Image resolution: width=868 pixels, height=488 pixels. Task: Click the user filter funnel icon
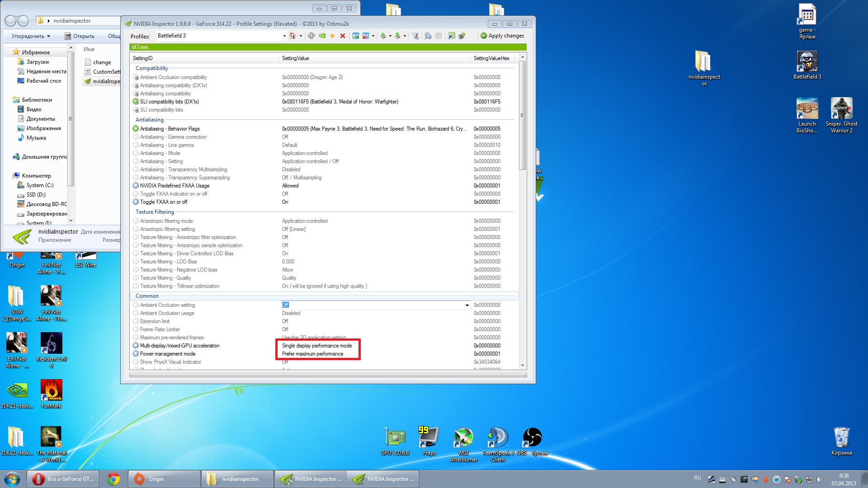coord(415,36)
